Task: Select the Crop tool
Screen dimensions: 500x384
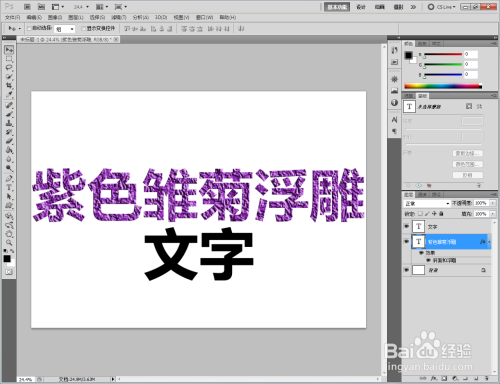Action: pyautogui.click(x=9, y=86)
